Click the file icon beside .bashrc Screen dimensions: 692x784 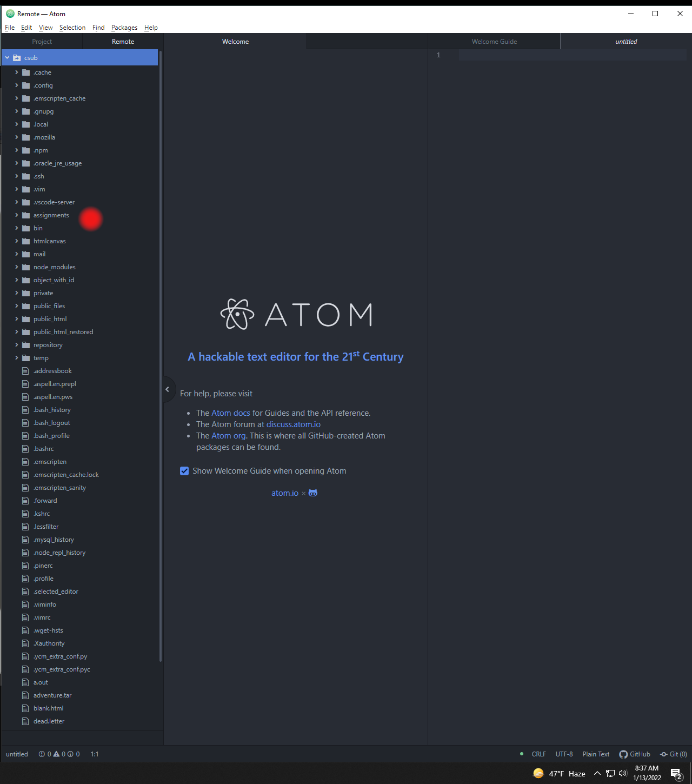point(25,449)
